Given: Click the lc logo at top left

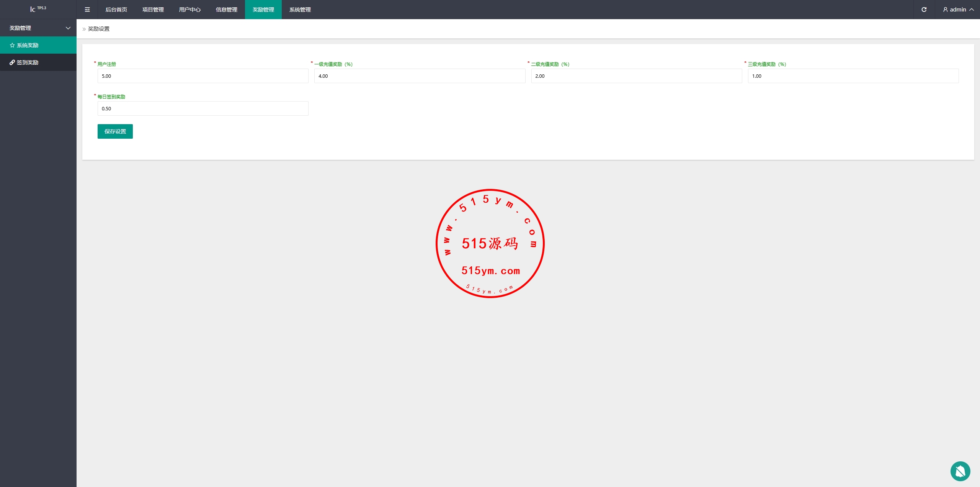Looking at the screenshot, I should point(33,9).
